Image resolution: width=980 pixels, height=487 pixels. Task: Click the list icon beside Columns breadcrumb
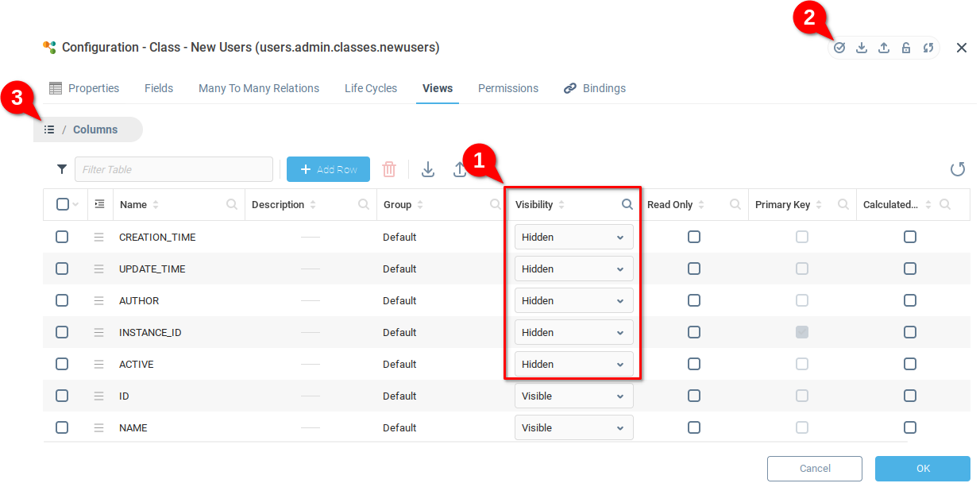click(x=49, y=129)
